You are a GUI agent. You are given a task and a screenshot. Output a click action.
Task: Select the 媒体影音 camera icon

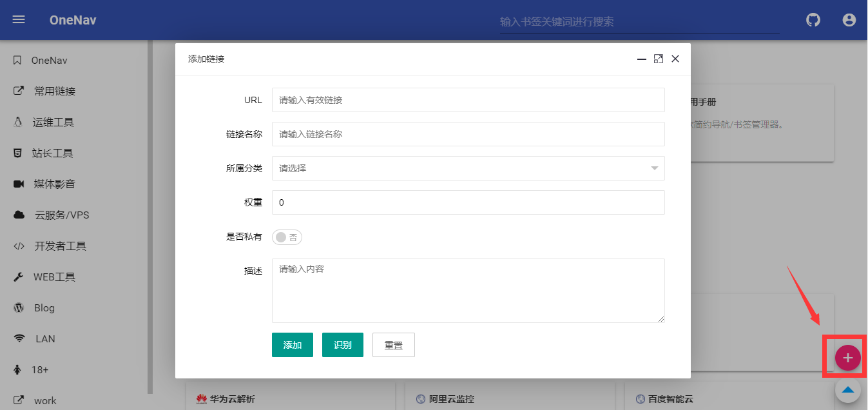tap(19, 184)
